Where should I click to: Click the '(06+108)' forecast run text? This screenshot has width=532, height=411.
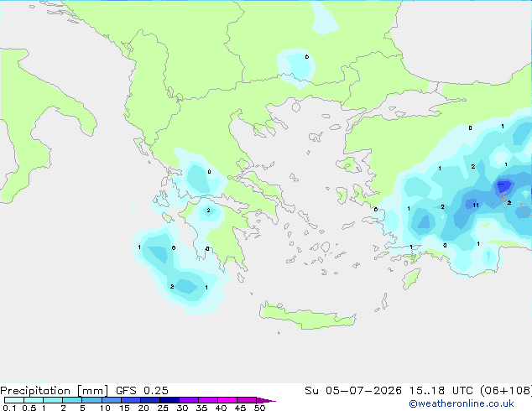pyautogui.click(x=506, y=391)
